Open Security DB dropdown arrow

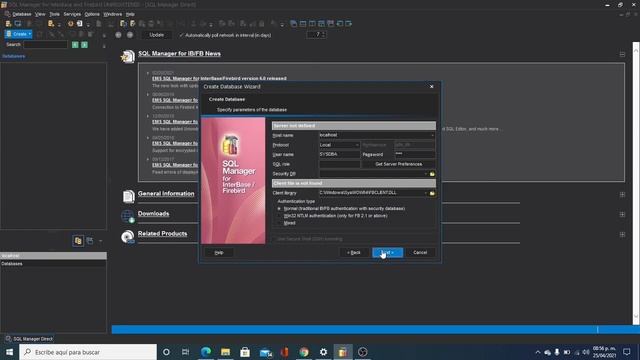[426, 174]
